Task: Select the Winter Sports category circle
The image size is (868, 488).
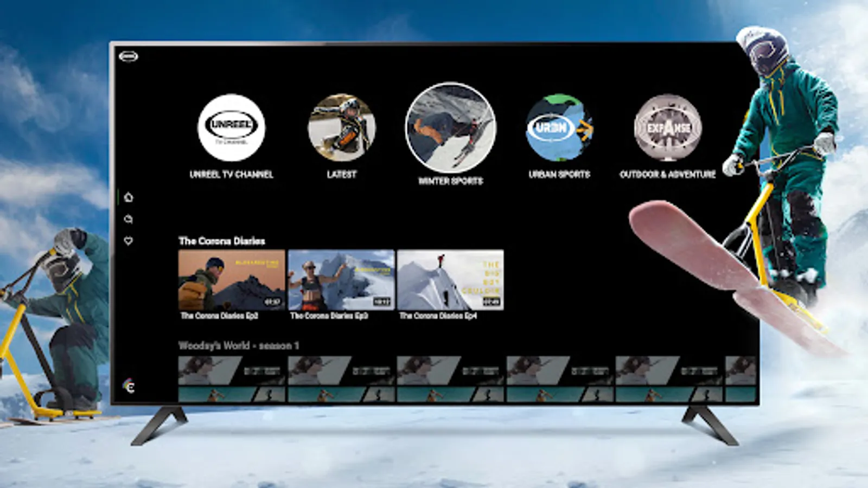Action: click(x=450, y=127)
